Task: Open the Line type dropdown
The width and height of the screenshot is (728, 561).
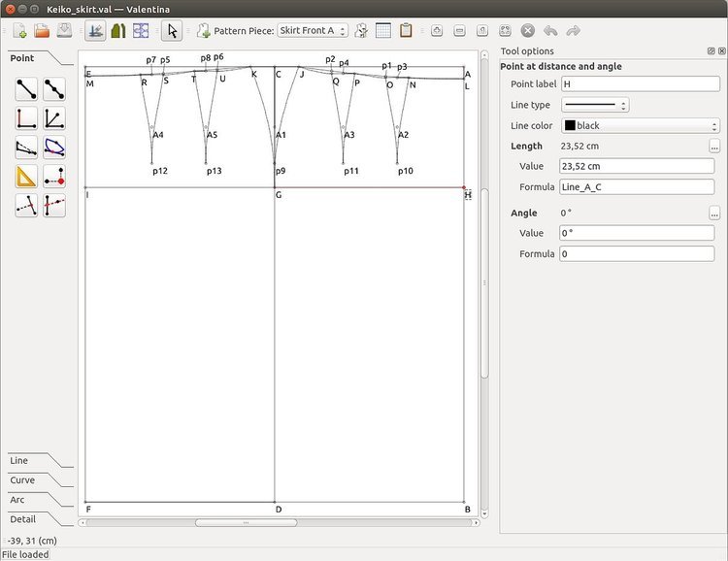Action: [x=595, y=105]
